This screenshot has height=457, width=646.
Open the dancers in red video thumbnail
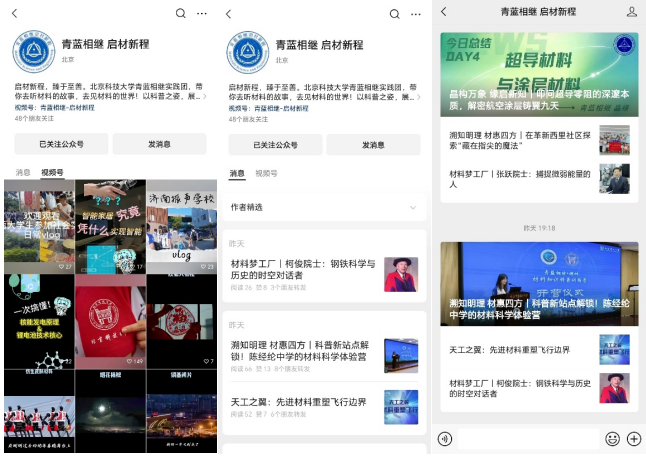coord(39,411)
